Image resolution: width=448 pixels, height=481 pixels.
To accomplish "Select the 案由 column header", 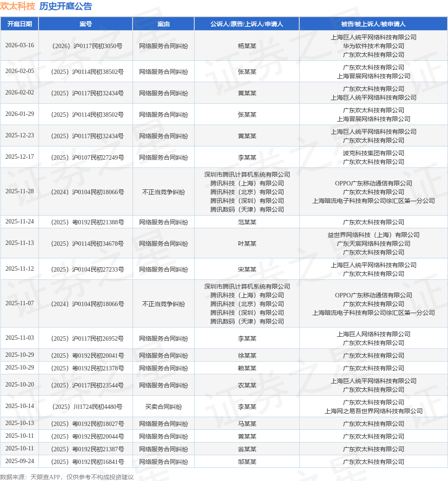I will pyautogui.click(x=164, y=24).
